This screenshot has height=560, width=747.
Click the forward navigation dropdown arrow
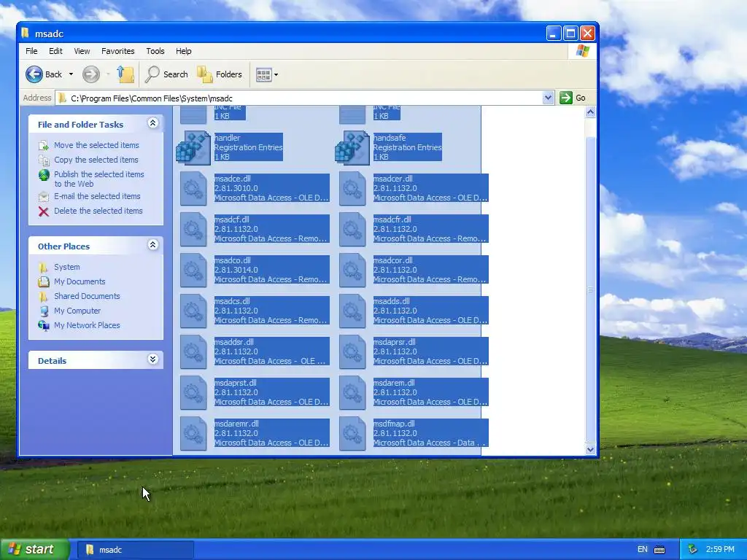[x=108, y=74]
